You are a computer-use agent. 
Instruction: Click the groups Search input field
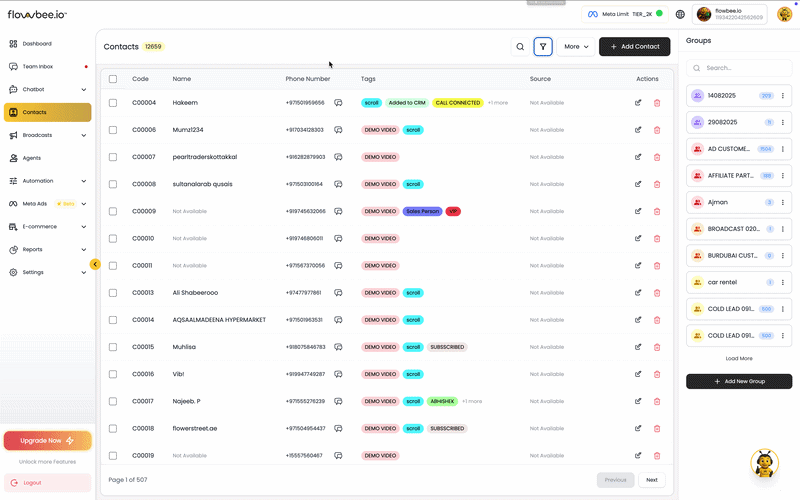click(745, 68)
